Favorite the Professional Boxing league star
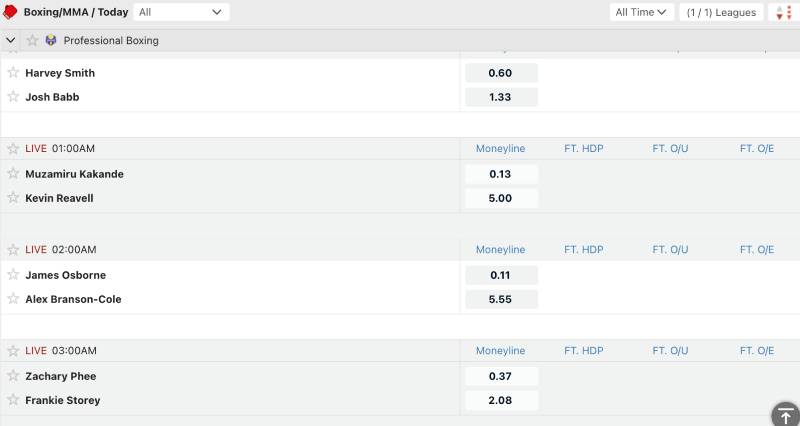This screenshot has width=800, height=426. 32,41
